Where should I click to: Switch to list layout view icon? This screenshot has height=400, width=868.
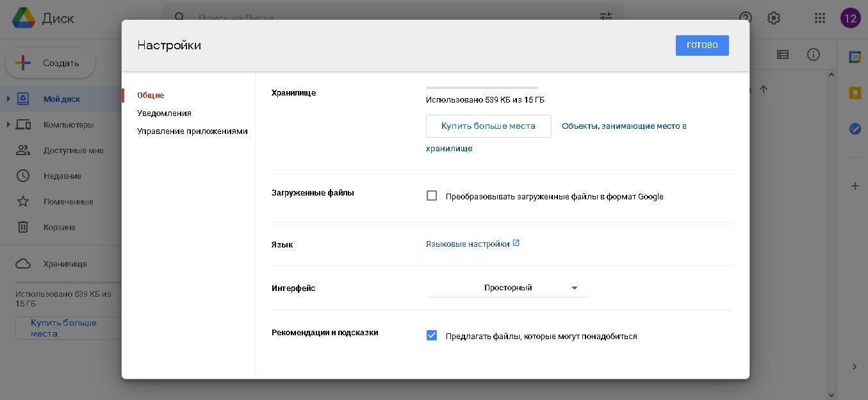[782, 54]
